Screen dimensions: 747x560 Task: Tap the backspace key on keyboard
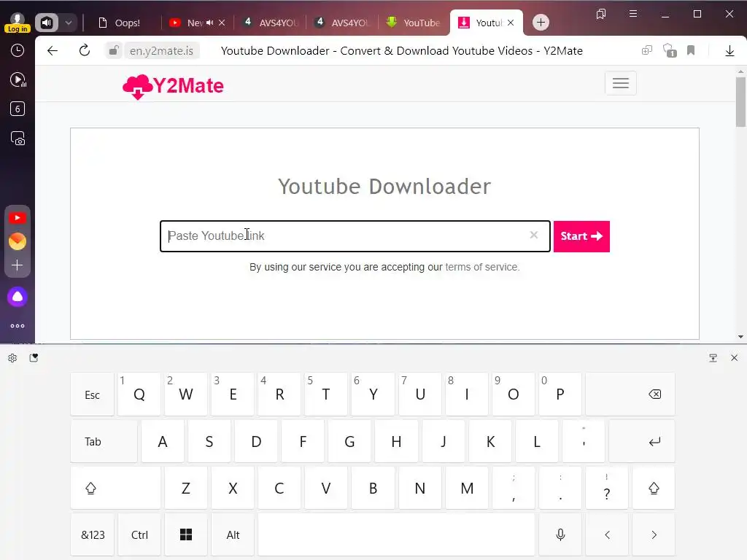(x=630, y=394)
